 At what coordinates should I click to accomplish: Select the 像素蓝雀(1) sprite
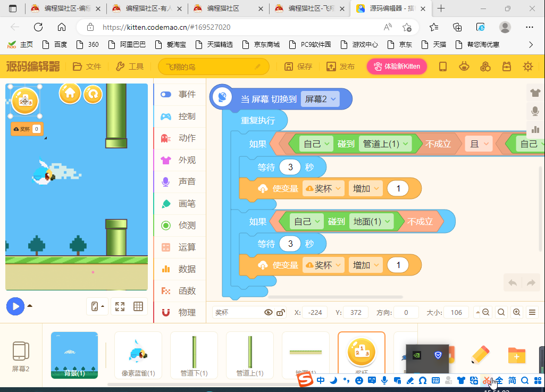point(138,355)
